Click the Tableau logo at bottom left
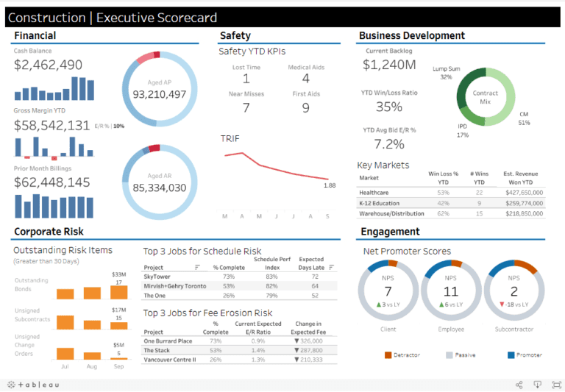Screen dimensions: 565x392 point(33,385)
